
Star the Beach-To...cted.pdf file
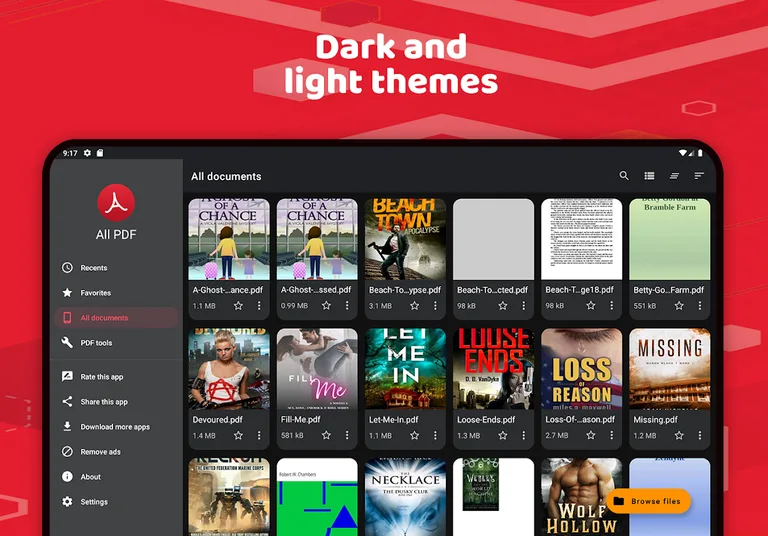tap(503, 306)
